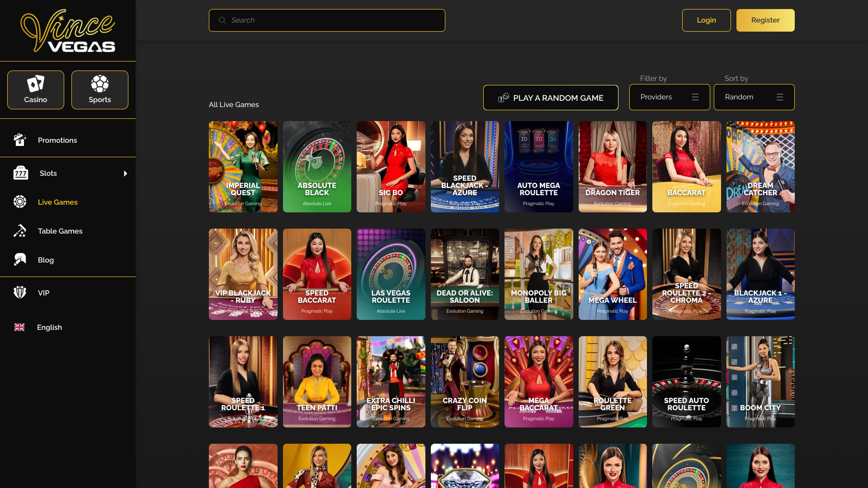Select the Casino playing-cards icon
Screen dimensions: 868x488
pyautogui.click(x=35, y=83)
